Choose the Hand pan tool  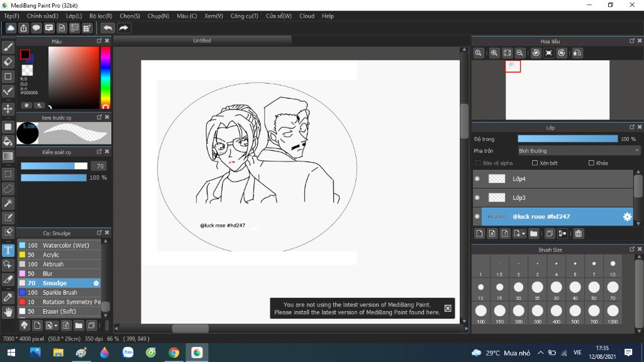[x=8, y=311]
